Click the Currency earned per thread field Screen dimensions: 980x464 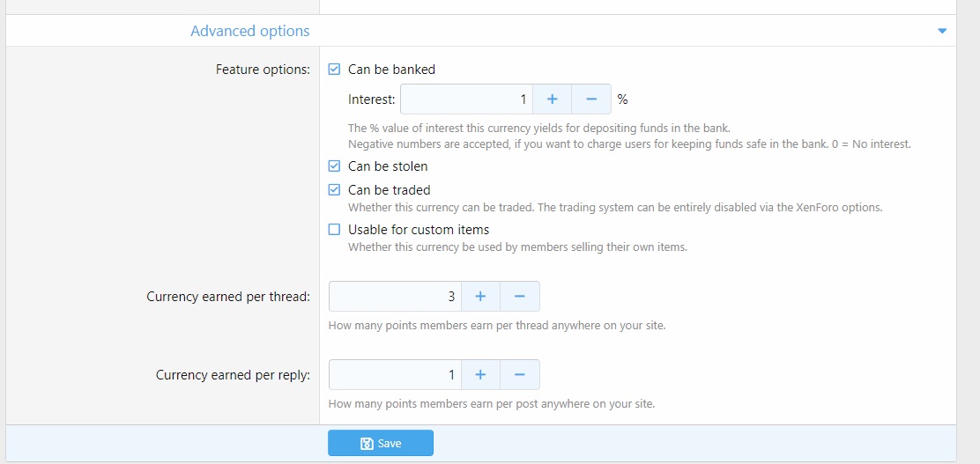click(395, 297)
